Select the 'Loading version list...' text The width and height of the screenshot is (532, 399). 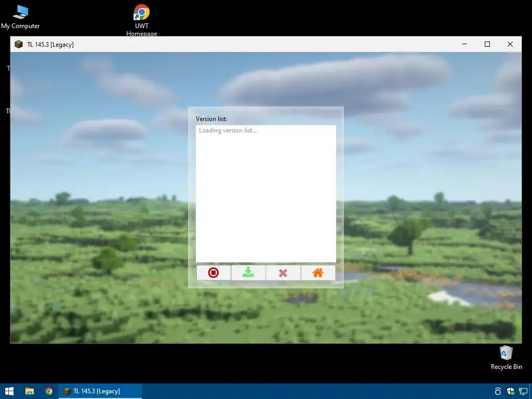(228, 130)
